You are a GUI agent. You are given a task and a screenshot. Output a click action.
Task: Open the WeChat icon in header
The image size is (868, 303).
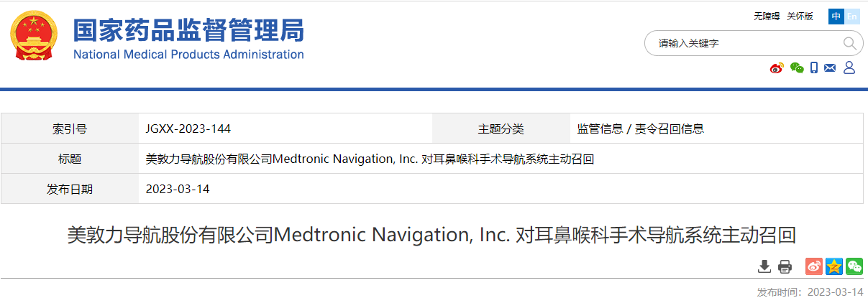pos(796,67)
